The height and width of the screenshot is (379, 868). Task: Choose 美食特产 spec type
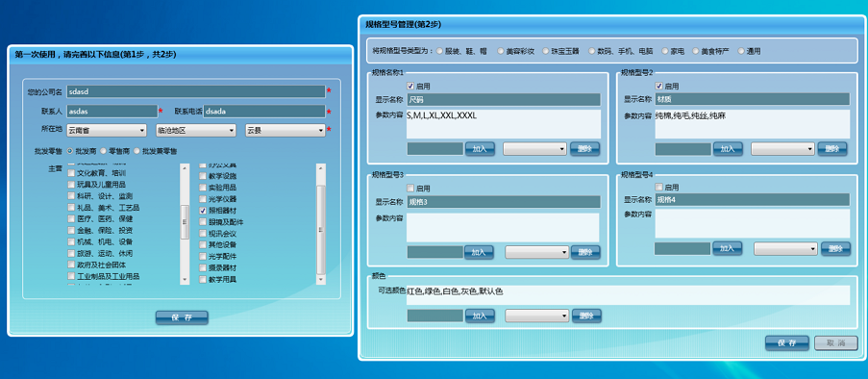click(x=695, y=51)
